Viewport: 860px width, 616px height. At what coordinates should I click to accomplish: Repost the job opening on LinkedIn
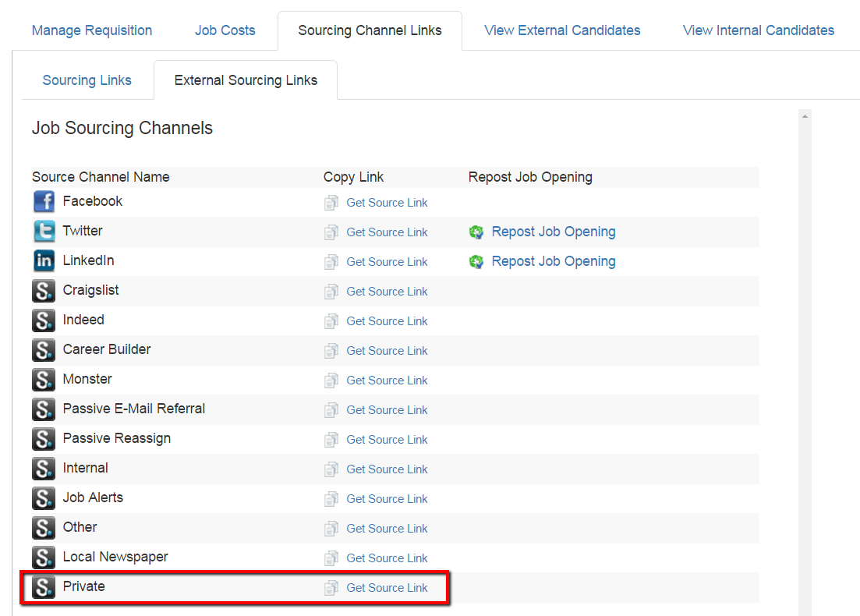tap(554, 262)
